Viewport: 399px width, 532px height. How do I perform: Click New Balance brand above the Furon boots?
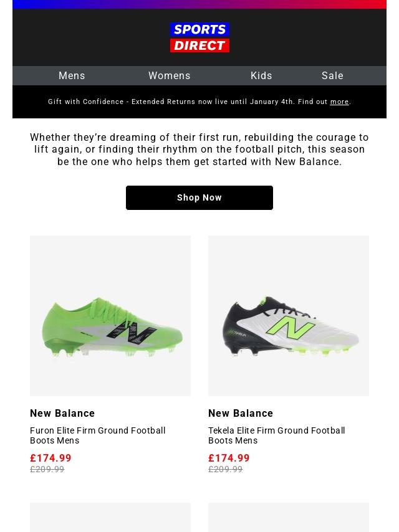[62, 413]
